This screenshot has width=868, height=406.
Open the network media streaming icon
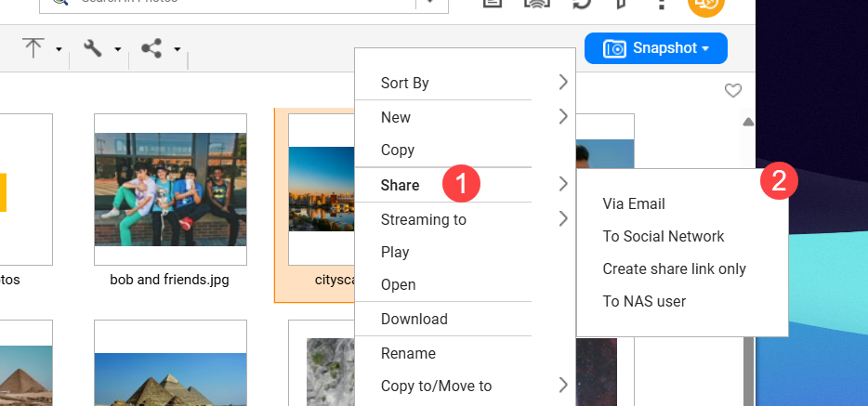coord(535,3)
